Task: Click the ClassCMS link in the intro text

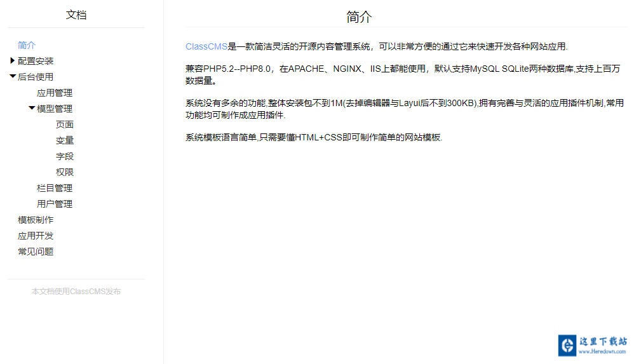Action: click(206, 46)
